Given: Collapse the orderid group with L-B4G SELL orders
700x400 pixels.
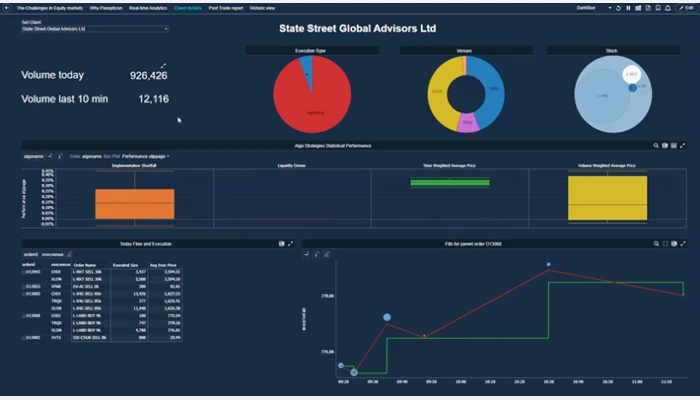Looking at the screenshot, I should click(x=24, y=294).
